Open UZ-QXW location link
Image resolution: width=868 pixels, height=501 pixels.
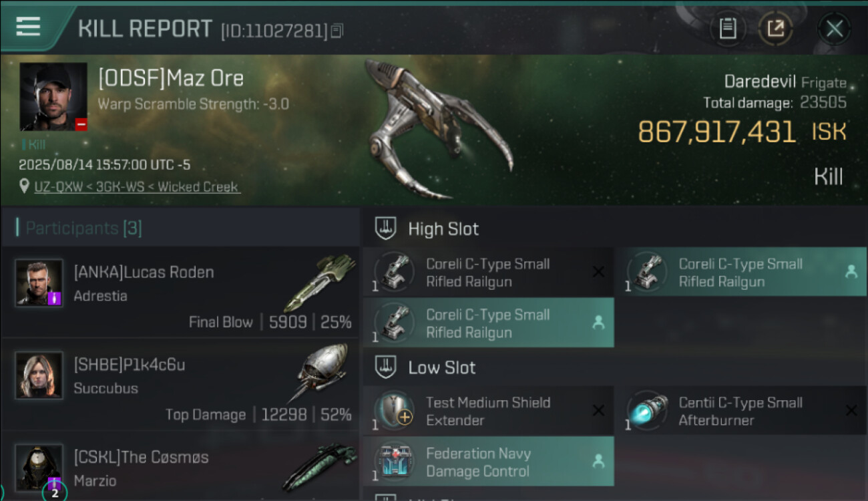click(x=137, y=187)
